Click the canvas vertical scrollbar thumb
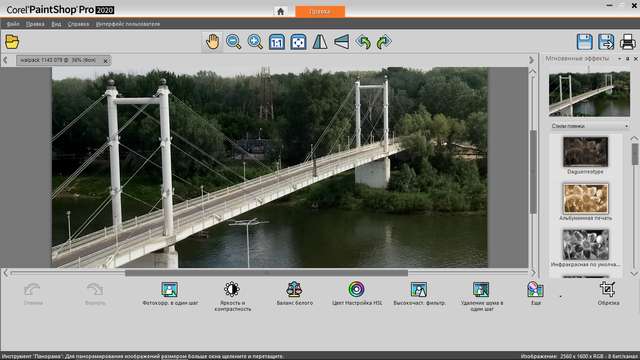 [533, 172]
